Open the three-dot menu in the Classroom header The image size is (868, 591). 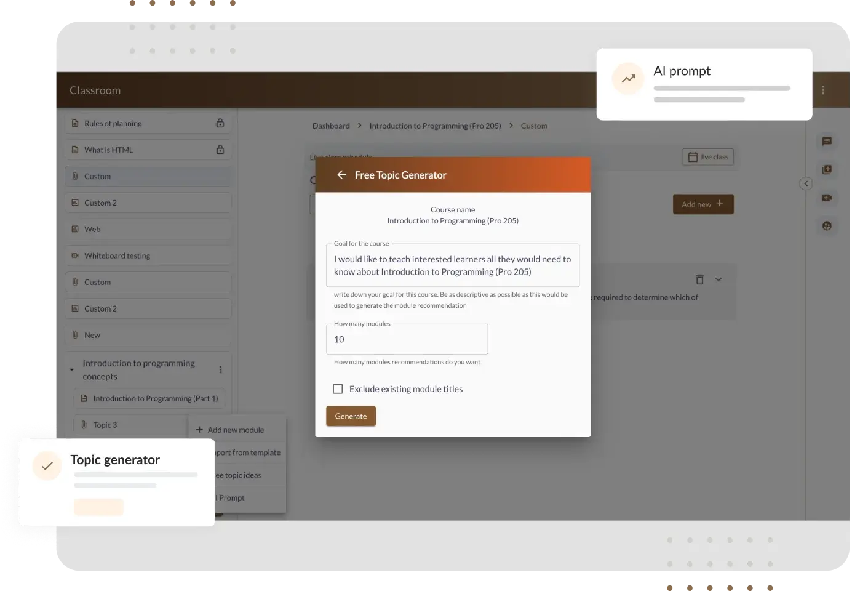[x=823, y=90]
